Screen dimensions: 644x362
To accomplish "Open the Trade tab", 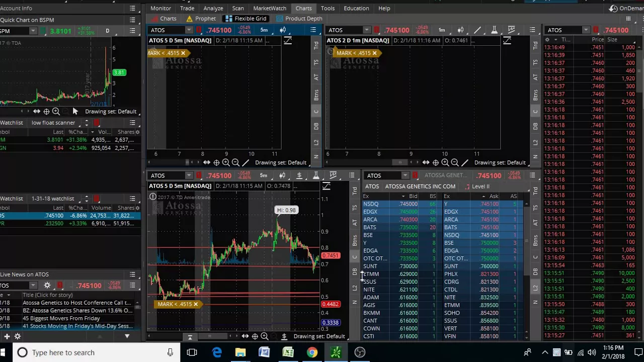I will (187, 8).
